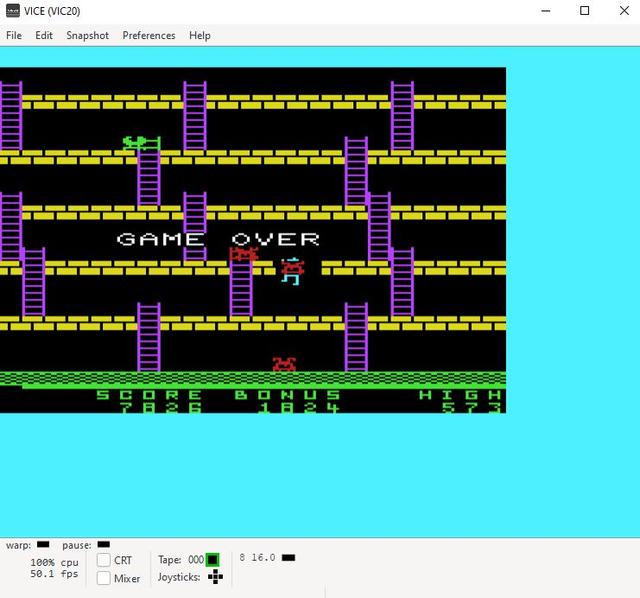Open the Snapshot menu
The image size is (640, 598).
pyautogui.click(x=87, y=36)
